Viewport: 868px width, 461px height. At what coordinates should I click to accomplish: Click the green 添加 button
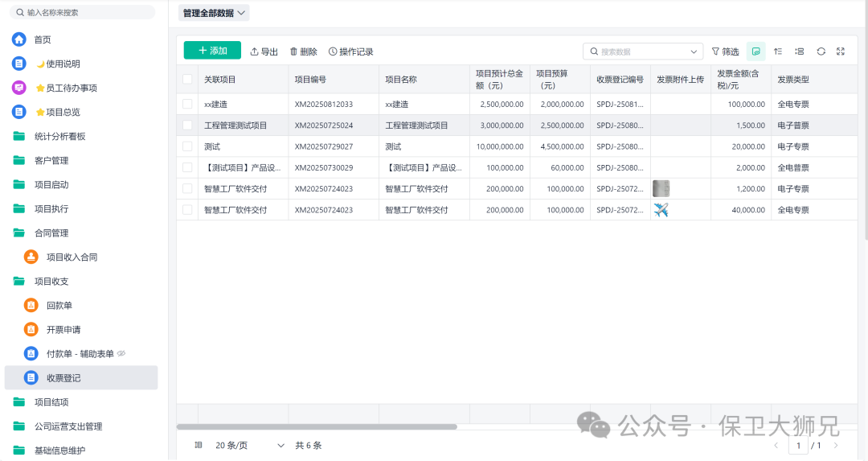212,51
